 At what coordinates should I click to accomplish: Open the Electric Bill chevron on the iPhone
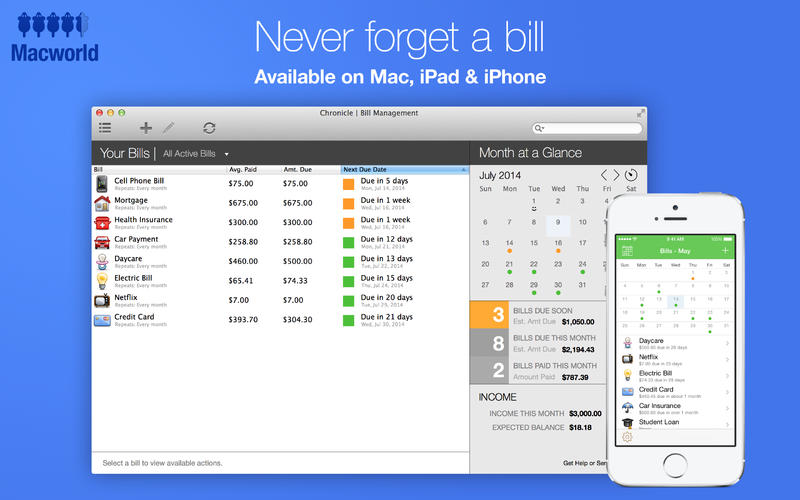click(727, 376)
